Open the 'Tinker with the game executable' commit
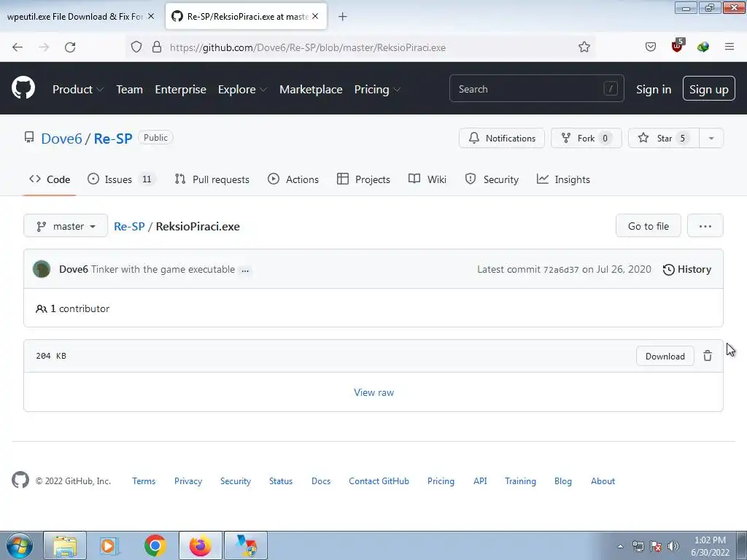747x560 pixels. 163,270
